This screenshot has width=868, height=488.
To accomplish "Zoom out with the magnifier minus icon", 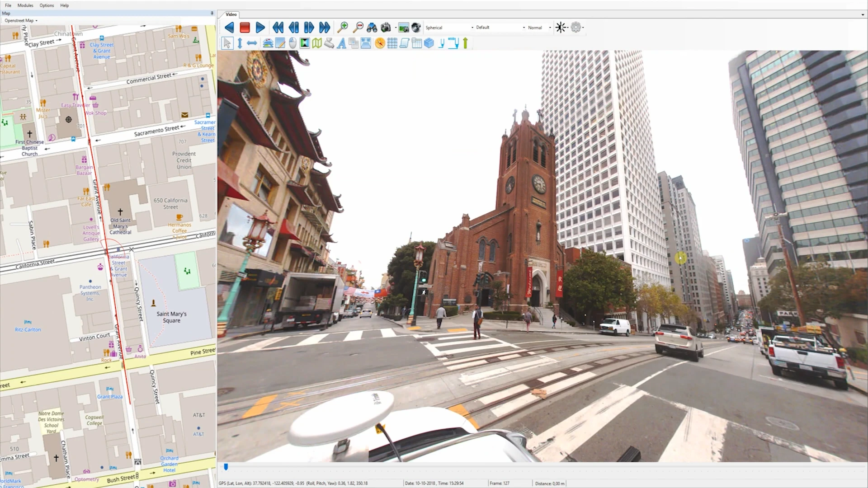I will (358, 28).
